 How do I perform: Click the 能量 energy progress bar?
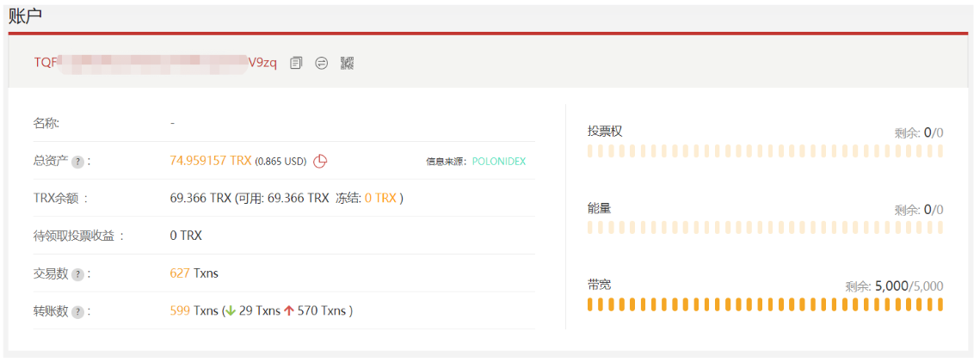point(765,228)
